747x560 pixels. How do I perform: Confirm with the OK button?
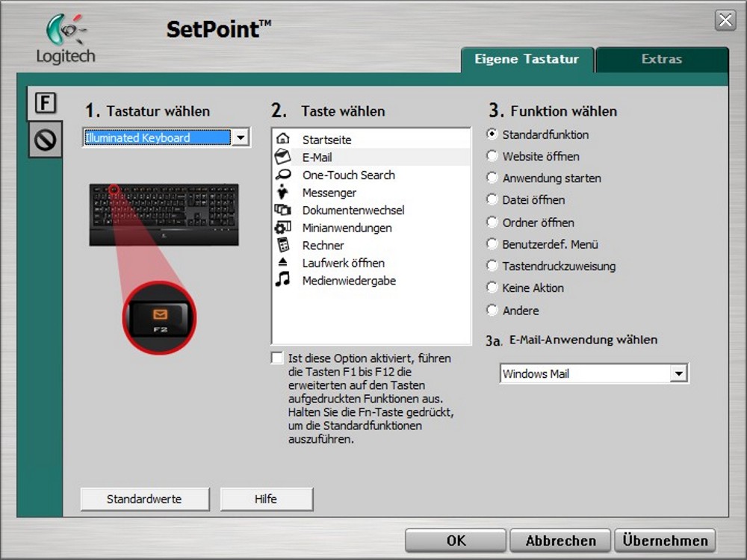(456, 541)
